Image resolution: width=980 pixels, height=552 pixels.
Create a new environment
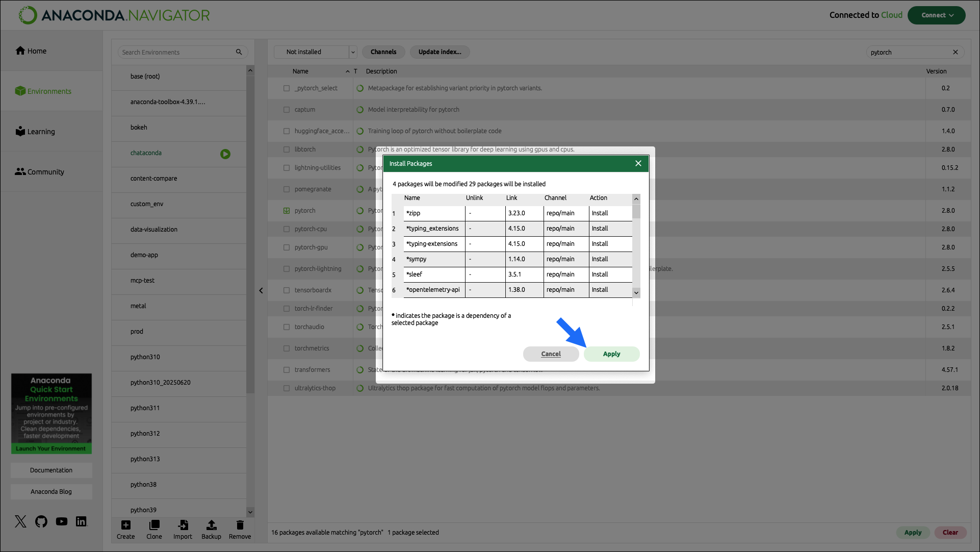125,529
